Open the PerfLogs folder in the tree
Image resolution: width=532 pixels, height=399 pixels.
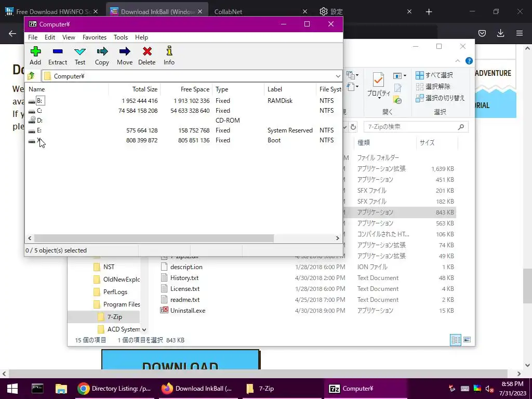click(115, 292)
